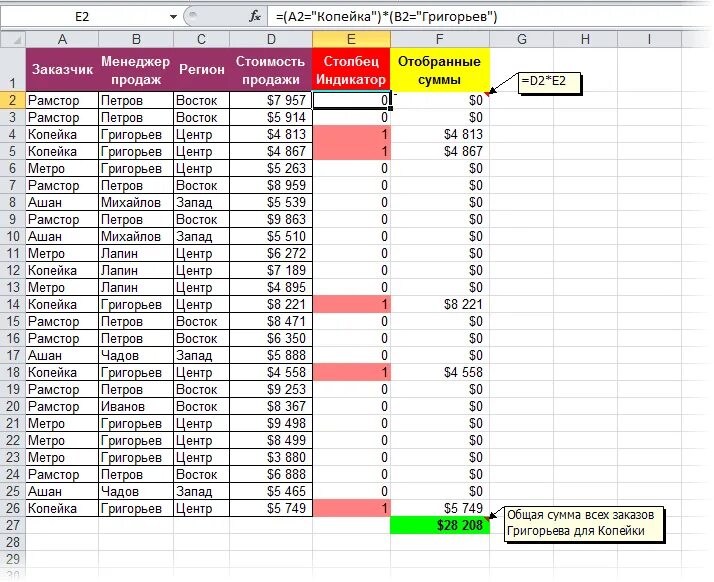Click cell $4 867 in Отобранные суммы column
This screenshot has width=714, height=582.
tap(439, 151)
